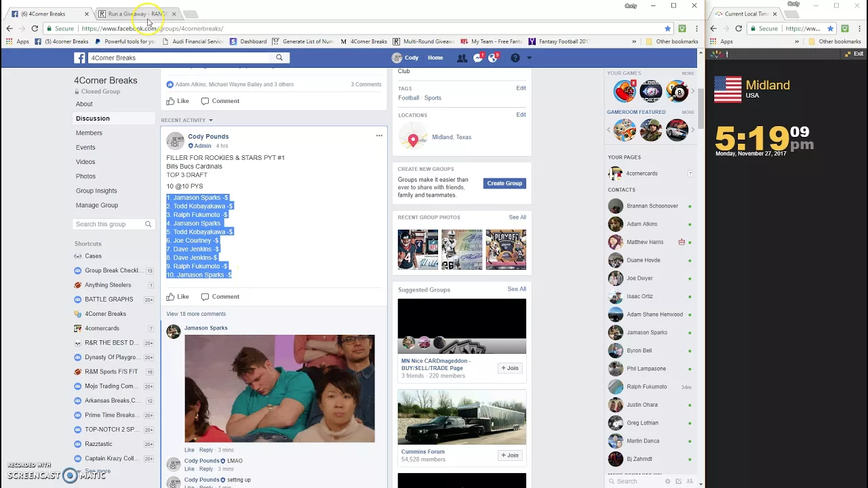Comment on the Cody Pounds filler post
This screenshot has height=488, width=868.
[x=220, y=296]
